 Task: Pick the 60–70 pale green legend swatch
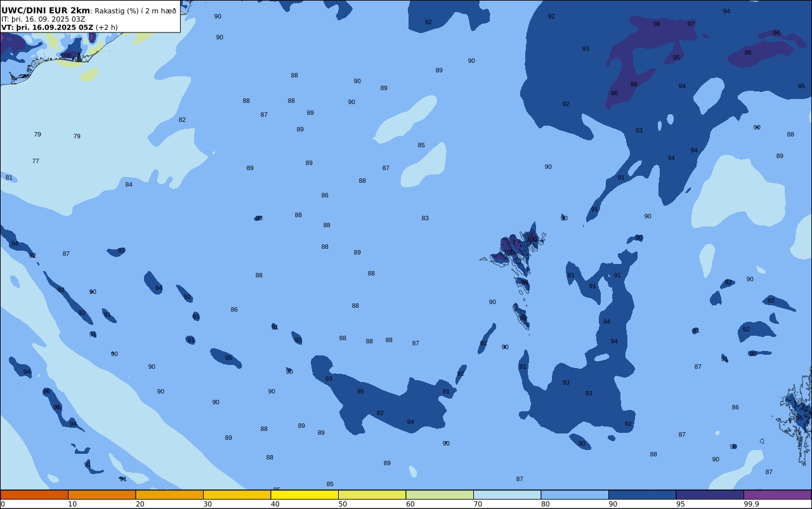(440, 494)
